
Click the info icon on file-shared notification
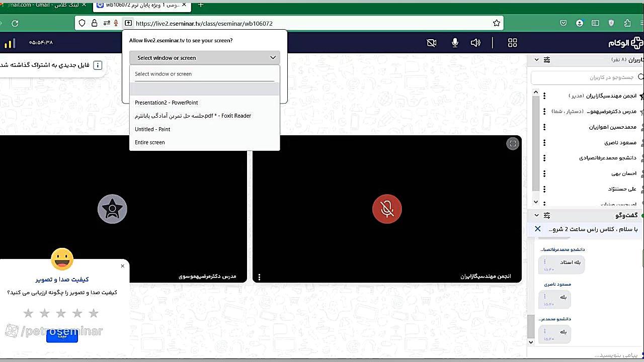tap(98, 65)
